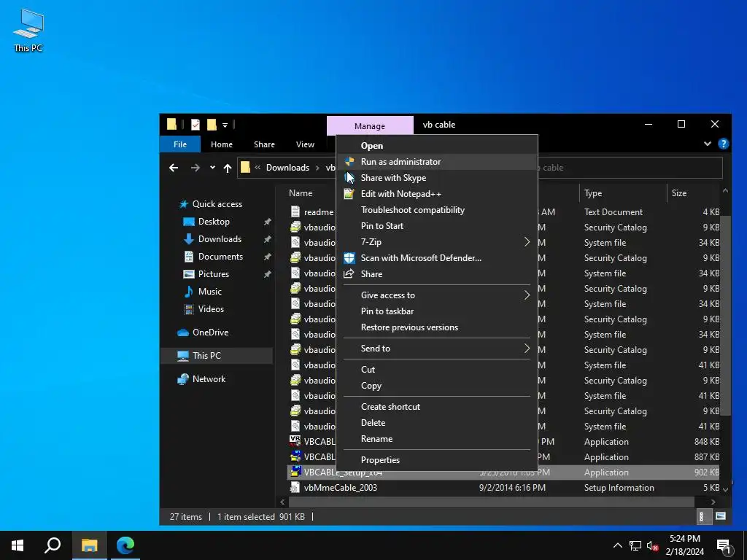Choose Open in context menu
Image resolution: width=747 pixels, height=560 pixels.
(x=437, y=146)
